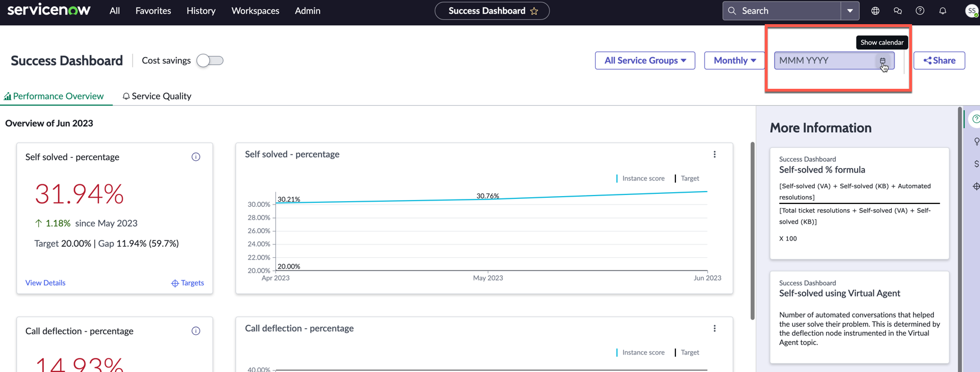Viewport: 980px width, 372px height.
Task: Open the Favorites menu
Action: click(x=153, y=11)
